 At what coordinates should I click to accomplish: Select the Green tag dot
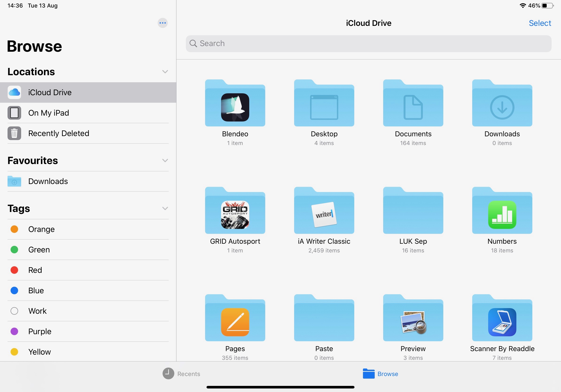pyautogui.click(x=14, y=250)
